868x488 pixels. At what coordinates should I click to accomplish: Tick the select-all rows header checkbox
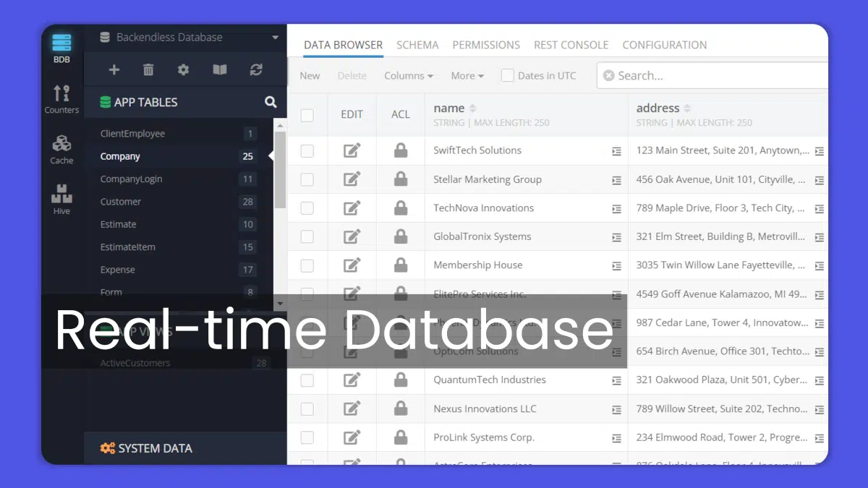tap(307, 115)
